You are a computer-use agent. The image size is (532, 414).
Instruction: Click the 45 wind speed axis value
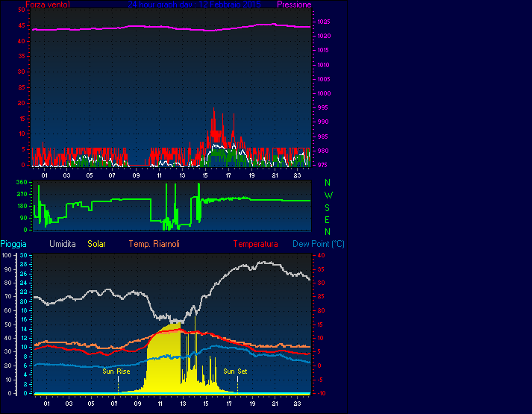[22, 26]
